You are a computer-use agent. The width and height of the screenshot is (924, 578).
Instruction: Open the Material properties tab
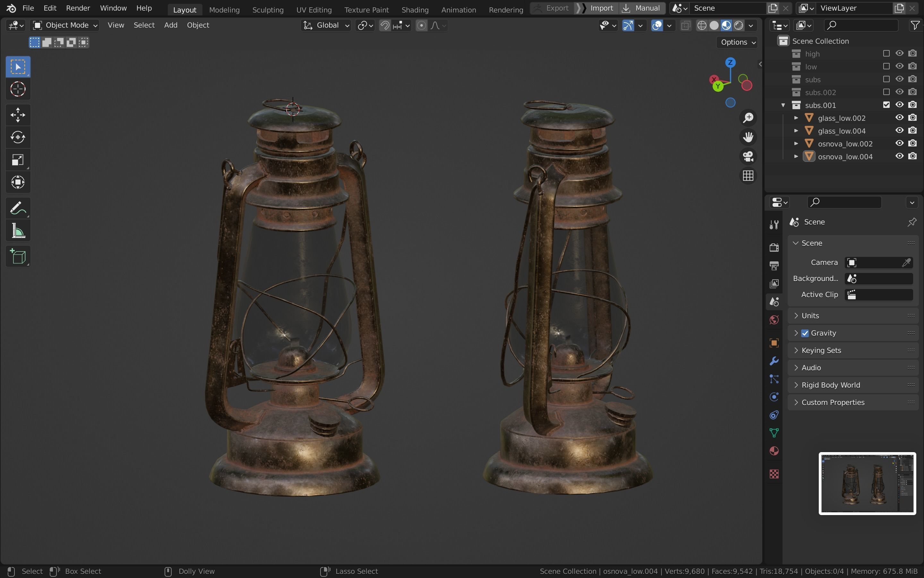[774, 451]
